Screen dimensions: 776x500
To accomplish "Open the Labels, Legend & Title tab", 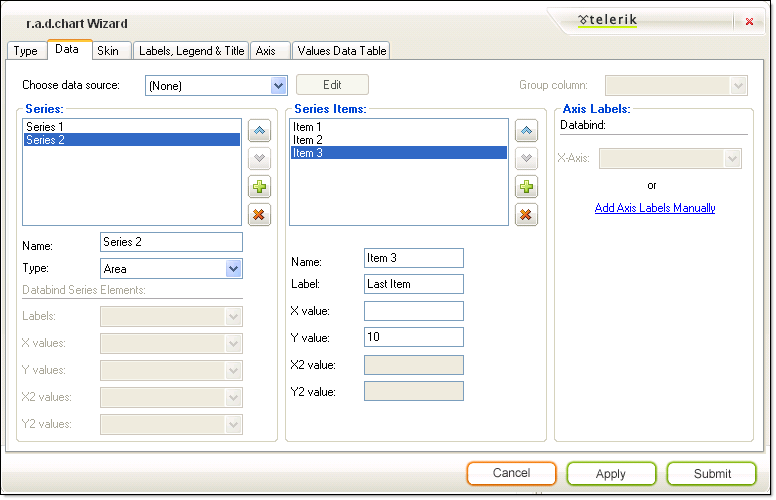I will point(192,51).
